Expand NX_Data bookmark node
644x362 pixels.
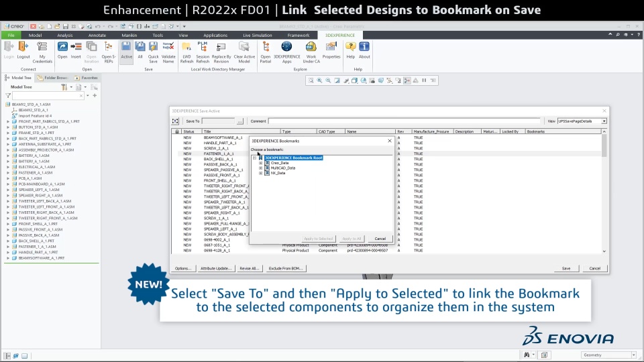260,173
